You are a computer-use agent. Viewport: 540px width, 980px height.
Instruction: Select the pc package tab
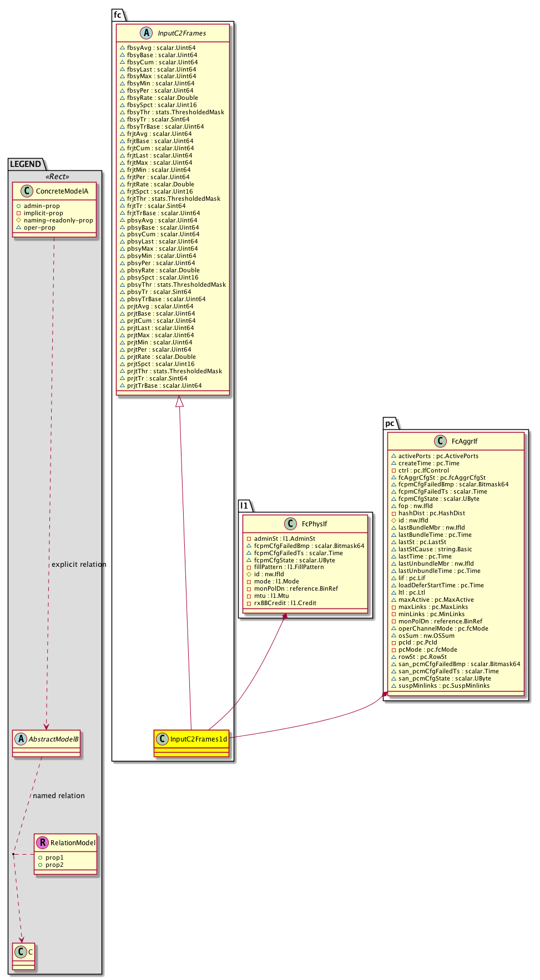click(390, 423)
